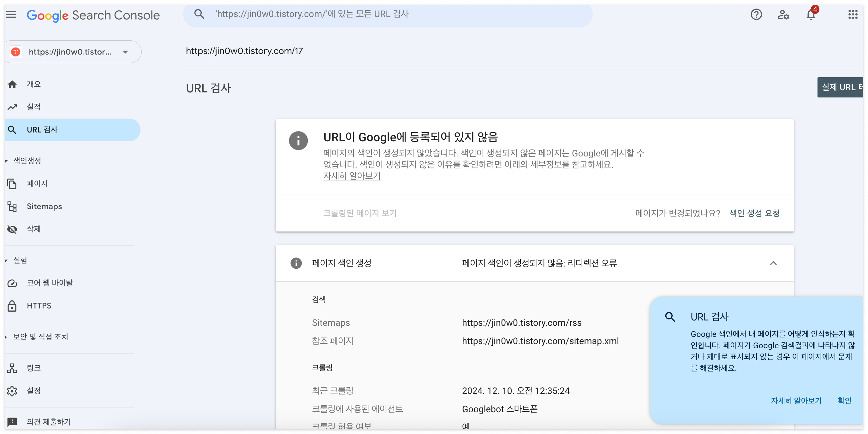Viewport: 868px width, 434px height.
Task: Click 확인 to dismiss tooltip
Action: click(x=844, y=401)
